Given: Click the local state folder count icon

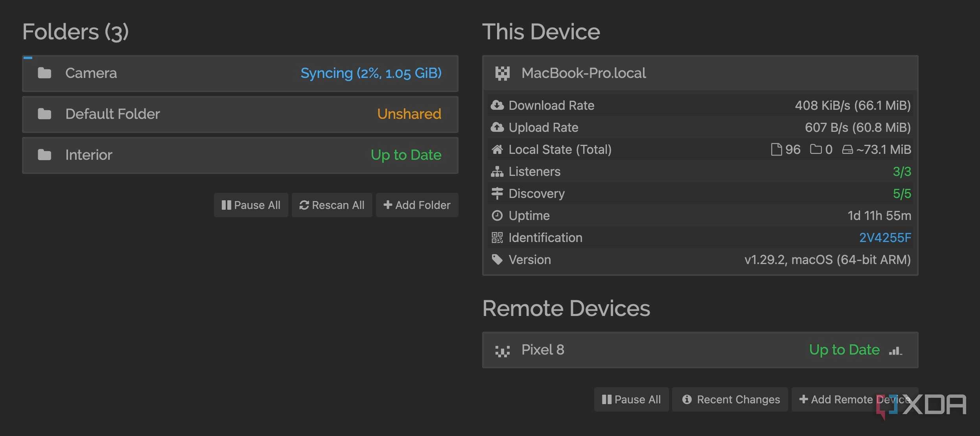Looking at the screenshot, I should click(816, 149).
